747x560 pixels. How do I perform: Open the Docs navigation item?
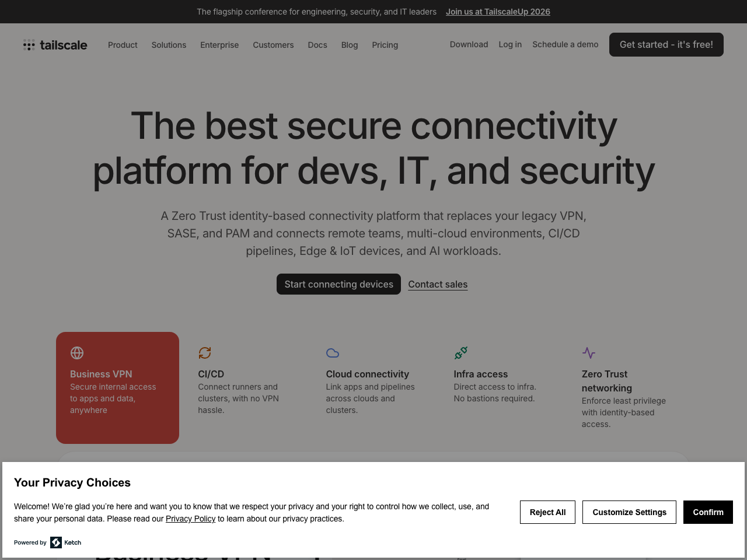pos(317,45)
